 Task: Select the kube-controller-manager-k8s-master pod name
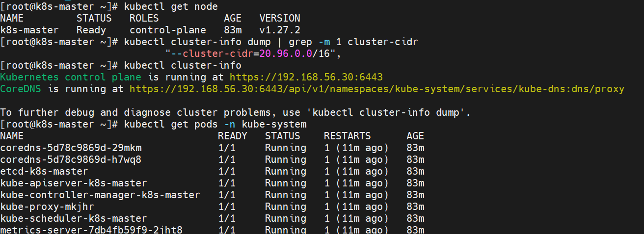click(100, 195)
